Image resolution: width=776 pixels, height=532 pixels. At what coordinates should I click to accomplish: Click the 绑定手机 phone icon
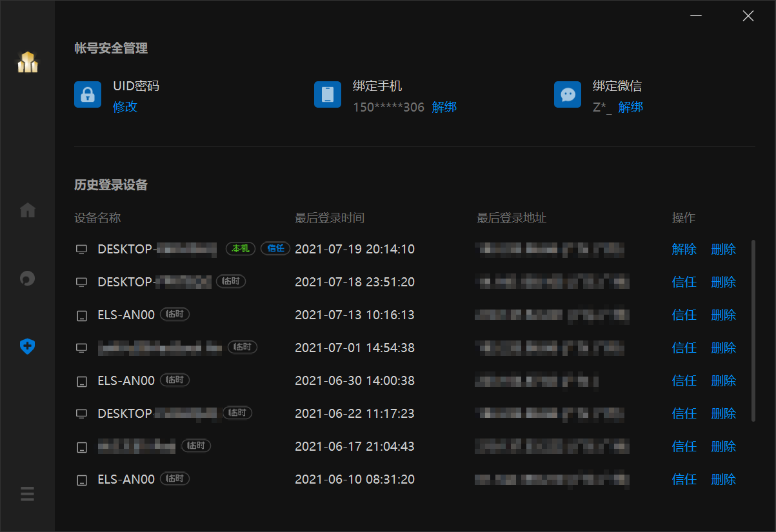pyautogui.click(x=328, y=94)
